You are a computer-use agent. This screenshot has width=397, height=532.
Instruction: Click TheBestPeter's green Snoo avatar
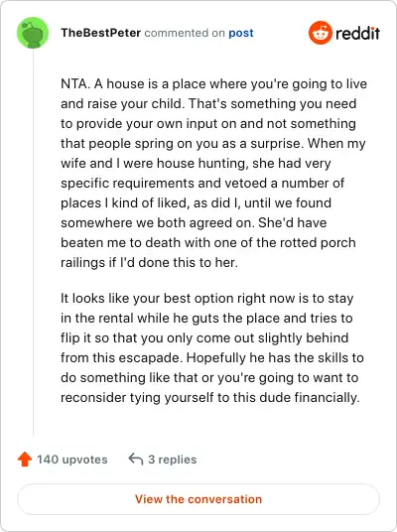(x=33, y=33)
